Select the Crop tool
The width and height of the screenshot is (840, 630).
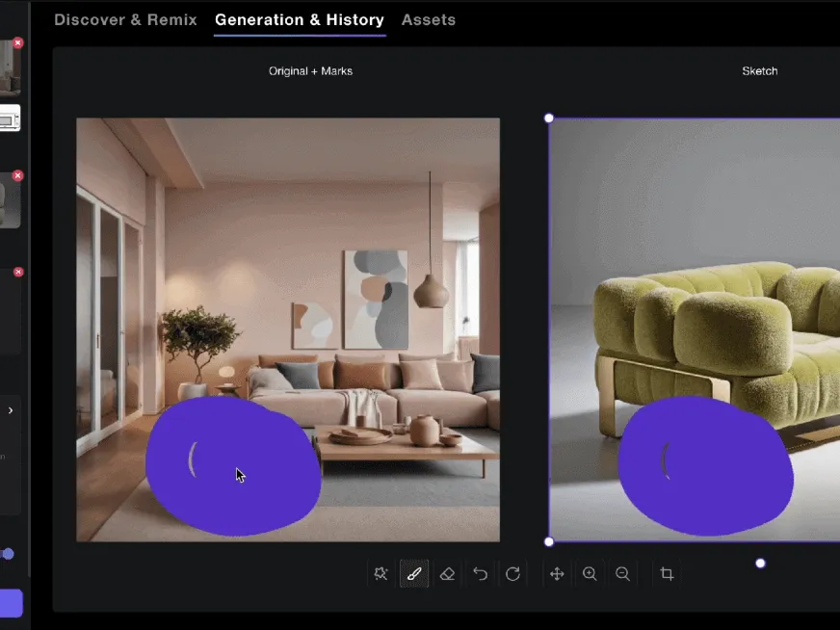[x=667, y=574]
